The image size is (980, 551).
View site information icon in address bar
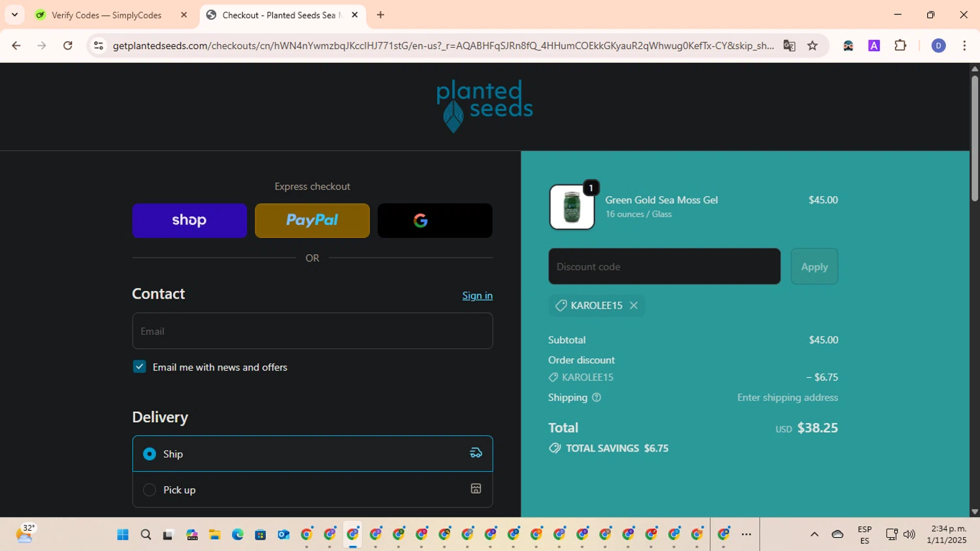pyautogui.click(x=98, y=46)
